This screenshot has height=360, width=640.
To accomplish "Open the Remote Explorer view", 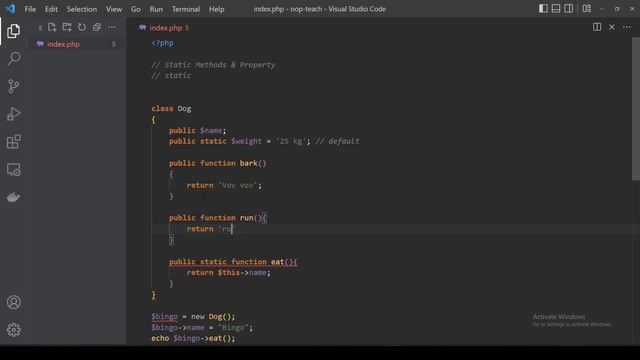I will pos(13,169).
